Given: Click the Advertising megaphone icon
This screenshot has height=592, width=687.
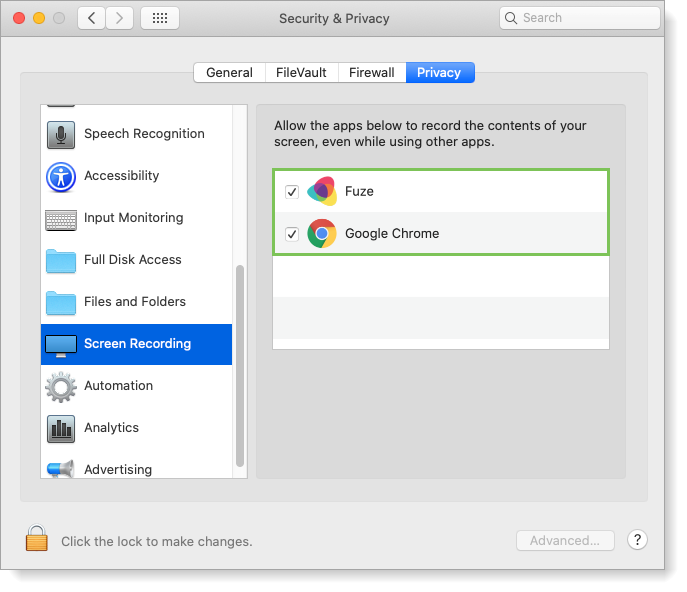Looking at the screenshot, I should pos(60,469).
